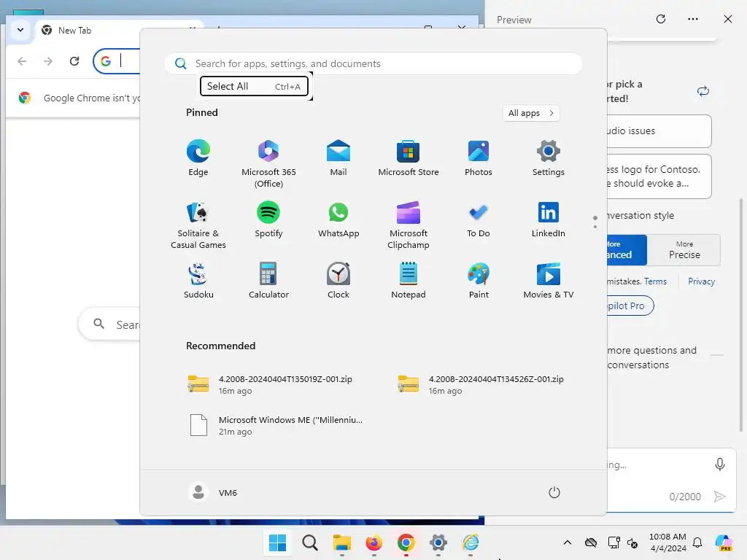Launch the Photos app
Image resolution: width=747 pixels, height=560 pixels.
[479, 158]
